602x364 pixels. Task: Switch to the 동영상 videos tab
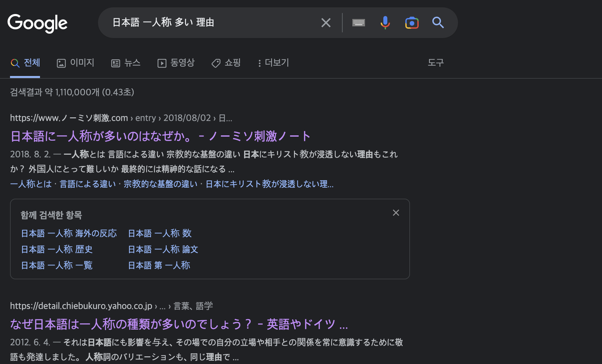tap(176, 63)
